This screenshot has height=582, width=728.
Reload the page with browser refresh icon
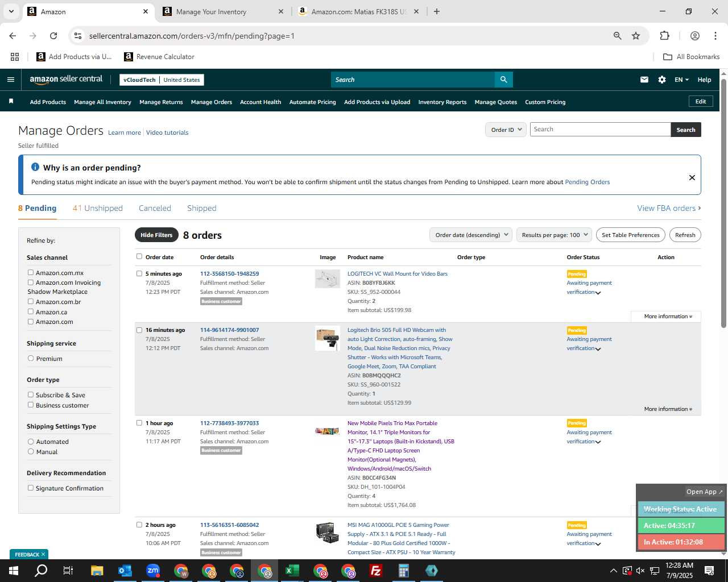[x=53, y=36]
